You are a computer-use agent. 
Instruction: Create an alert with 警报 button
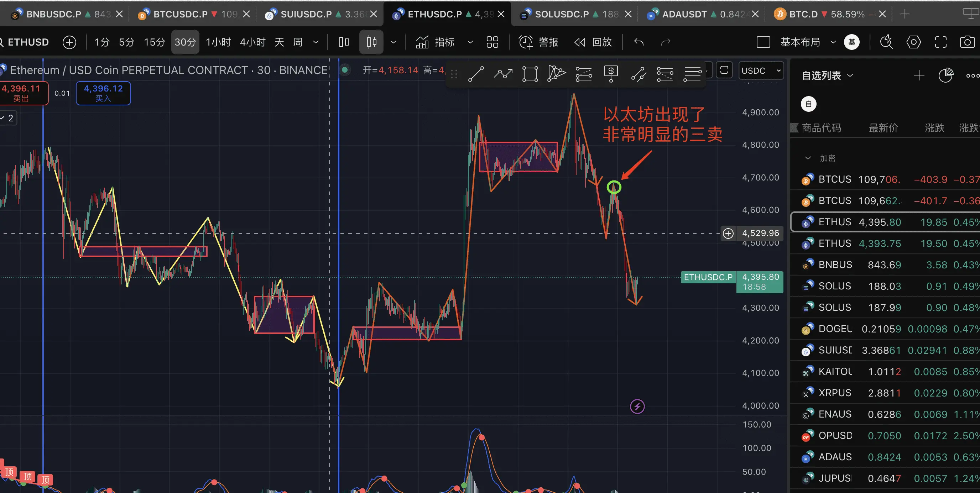click(539, 42)
